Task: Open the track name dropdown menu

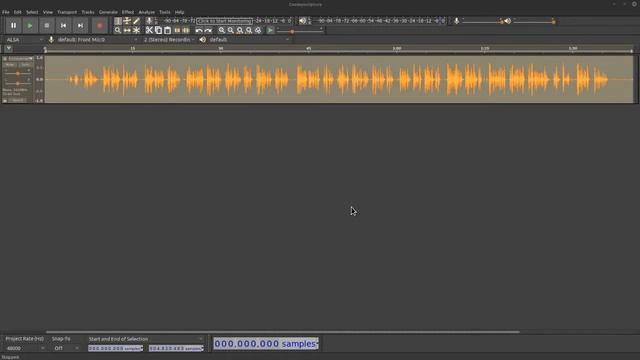Action: (x=20, y=59)
